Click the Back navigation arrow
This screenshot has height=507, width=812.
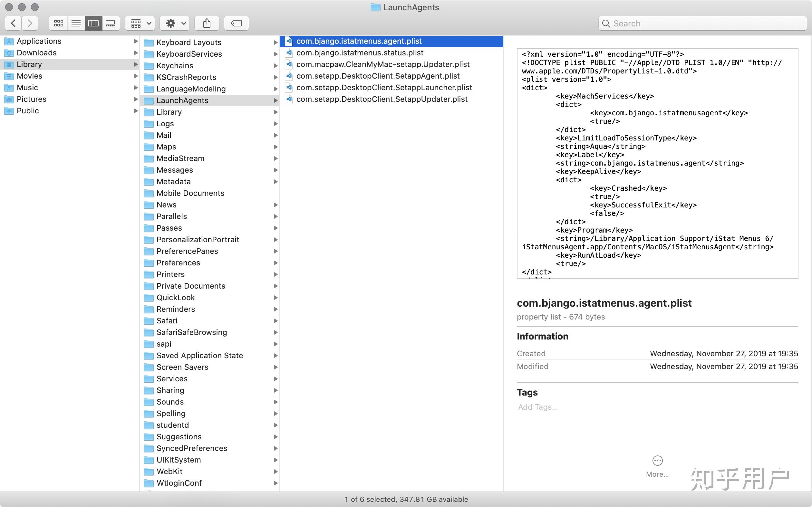(14, 23)
